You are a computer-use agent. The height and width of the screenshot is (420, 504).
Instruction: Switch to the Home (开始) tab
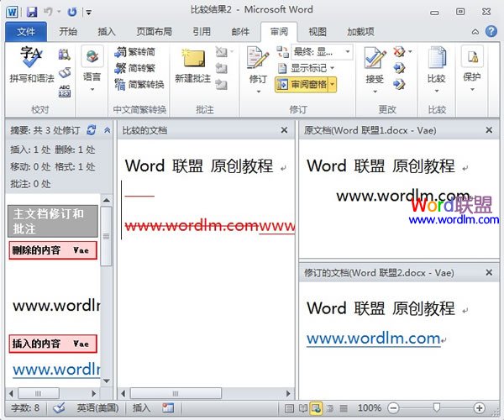click(x=68, y=31)
